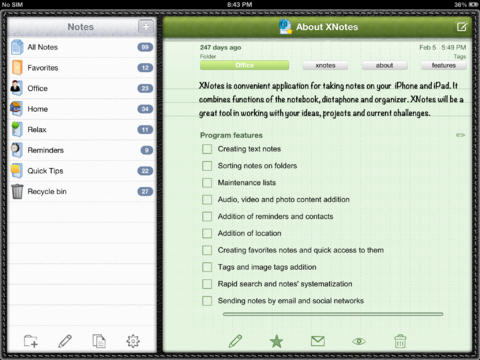The height and width of the screenshot is (360, 480).
Task: Select the Favorites folder icon
Action: [17, 68]
